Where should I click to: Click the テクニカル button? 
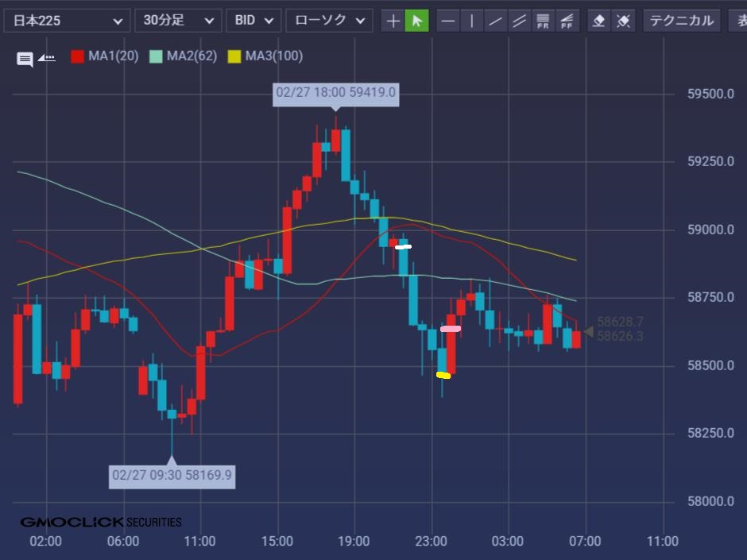[x=681, y=21]
